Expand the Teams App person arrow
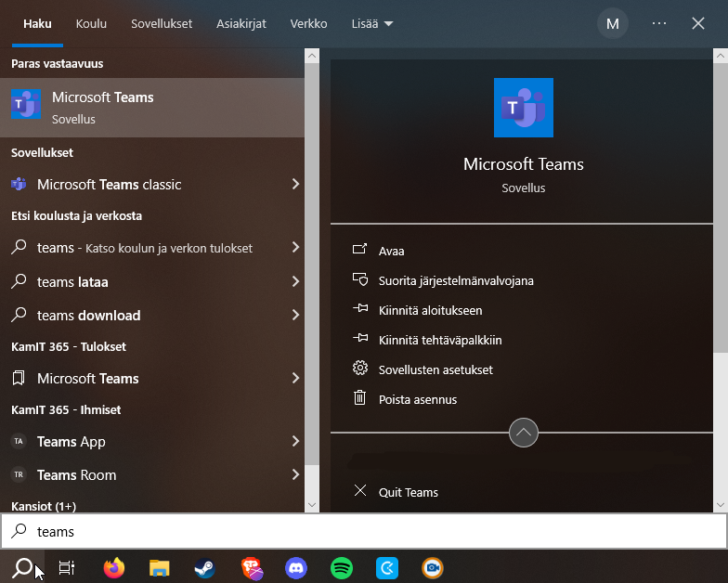This screenshot has width=728, height=583. (295, 441)
